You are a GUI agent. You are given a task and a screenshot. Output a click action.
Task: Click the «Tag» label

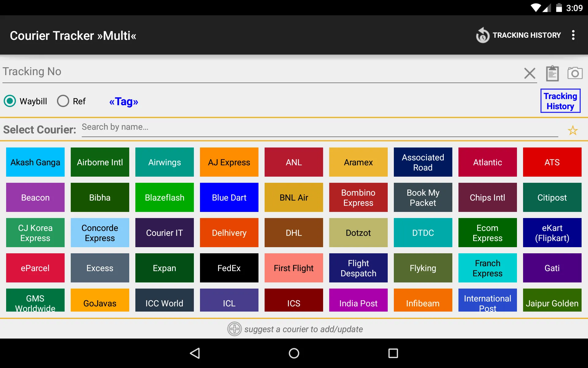coord(123,102)
